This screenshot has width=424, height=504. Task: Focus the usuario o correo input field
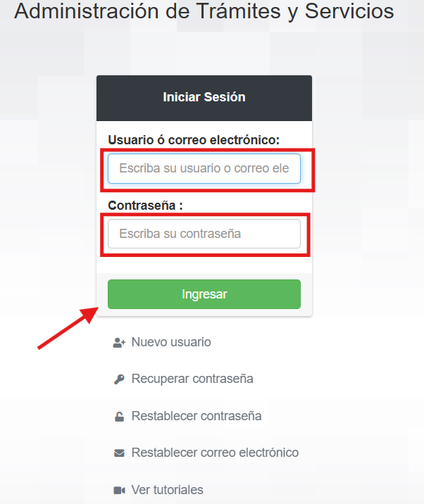pos(204,169)
